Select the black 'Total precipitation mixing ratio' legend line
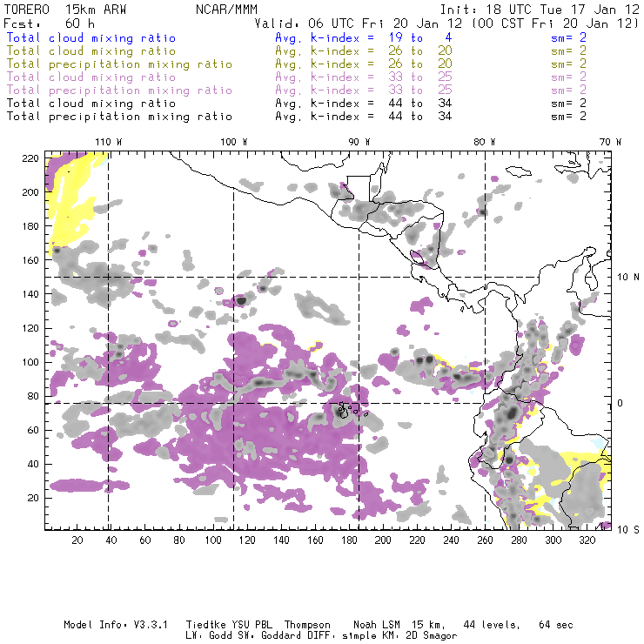This screenshot has width=644, height=644. 119,117
